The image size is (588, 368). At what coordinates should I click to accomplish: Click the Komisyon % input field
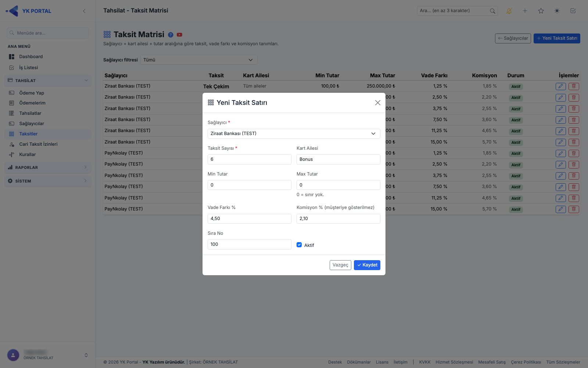coord(338,219)
